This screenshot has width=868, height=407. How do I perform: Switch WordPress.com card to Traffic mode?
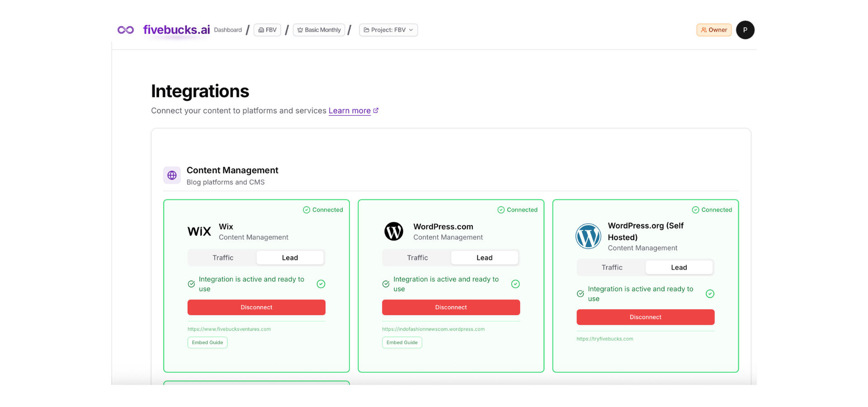417,258
